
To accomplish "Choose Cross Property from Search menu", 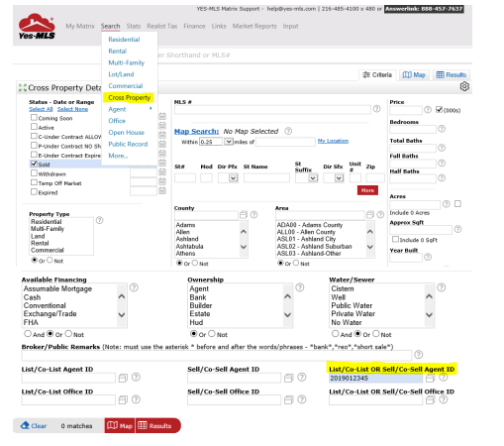I will click(129, 97).
